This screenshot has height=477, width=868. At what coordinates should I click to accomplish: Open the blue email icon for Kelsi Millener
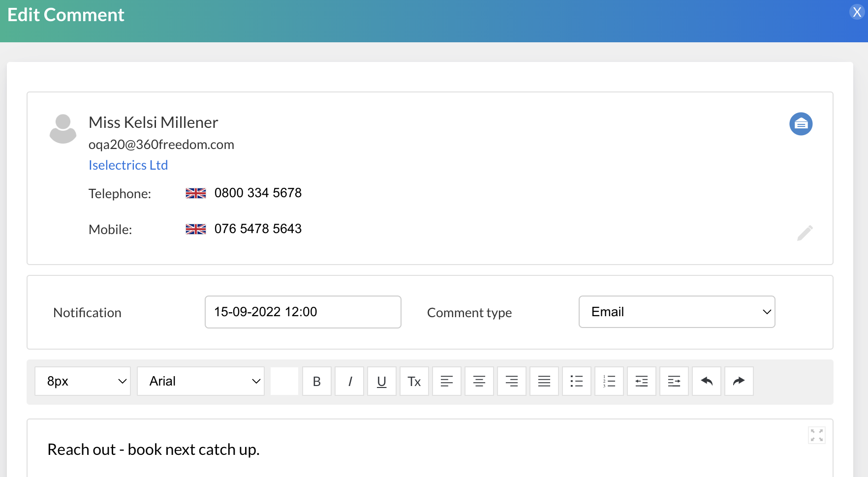click(x=801, y=124)
